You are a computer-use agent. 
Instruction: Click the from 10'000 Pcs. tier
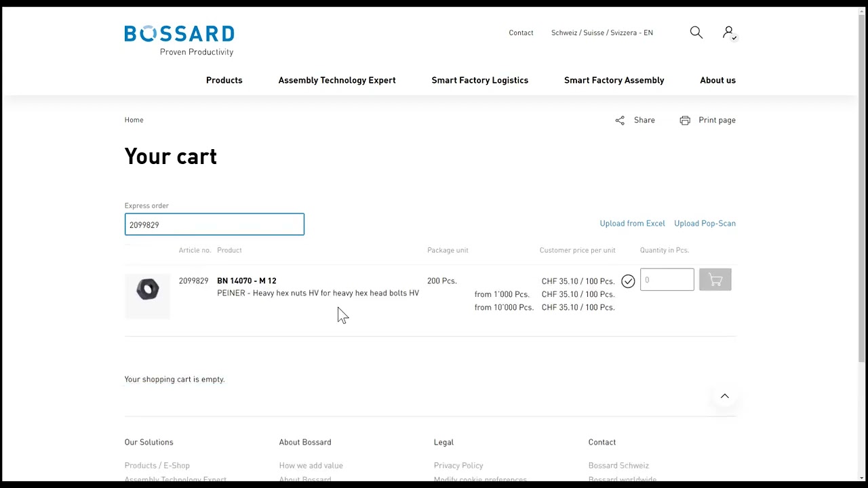click(504, 307)
